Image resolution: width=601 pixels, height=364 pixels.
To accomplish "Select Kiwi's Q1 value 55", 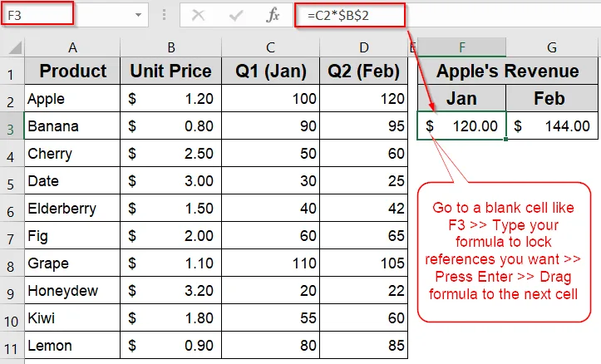I will click(271, 318).
